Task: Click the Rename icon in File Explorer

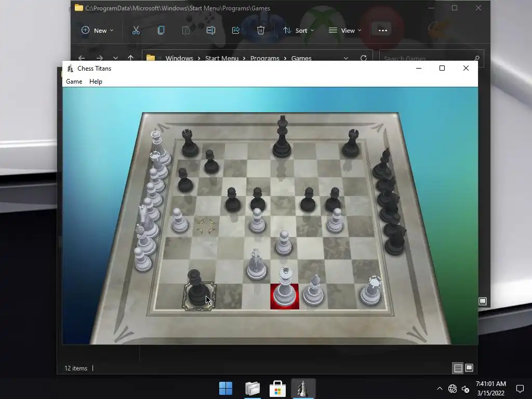Action: tap(211, 31)
